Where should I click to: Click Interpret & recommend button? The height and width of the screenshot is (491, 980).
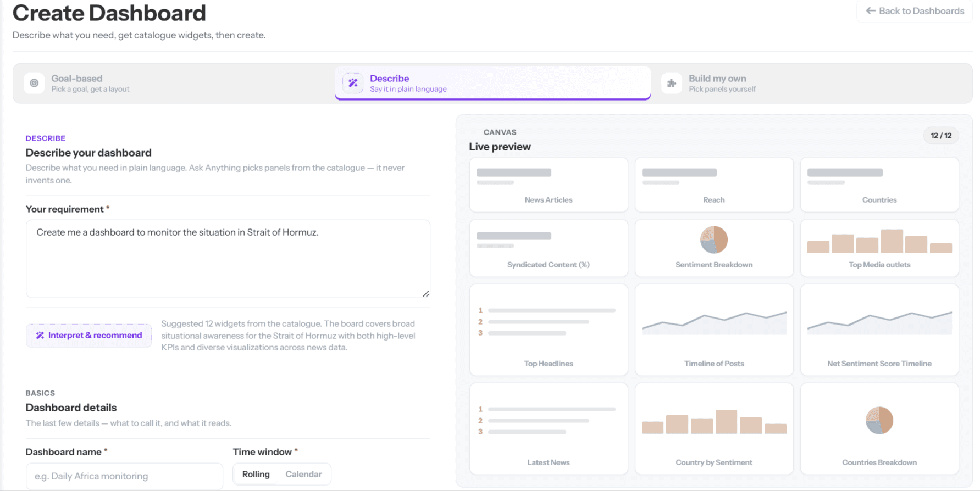tap(89, 335)
